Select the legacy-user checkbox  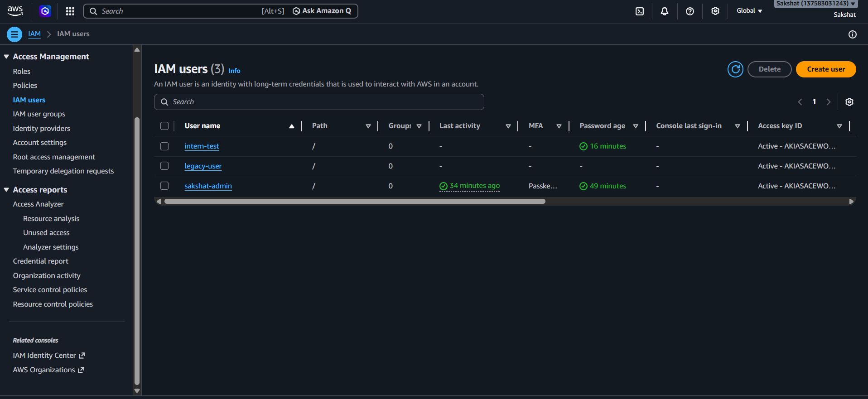click(x=164, y=166)
